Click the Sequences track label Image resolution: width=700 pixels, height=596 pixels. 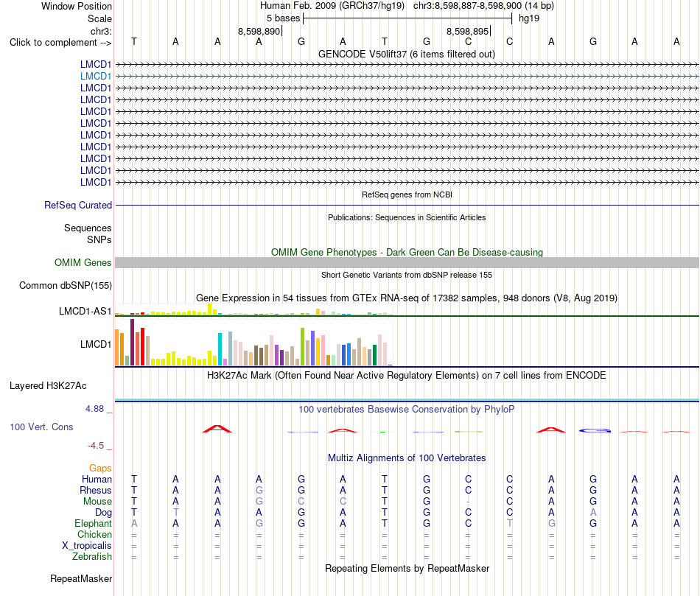tap(88, 228)
